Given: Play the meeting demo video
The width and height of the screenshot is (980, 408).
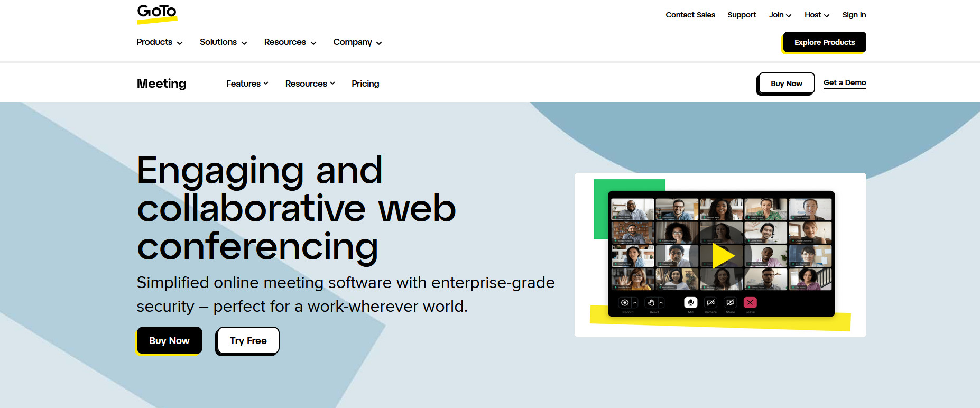Looking at the screenshot, I should point(723,256).
